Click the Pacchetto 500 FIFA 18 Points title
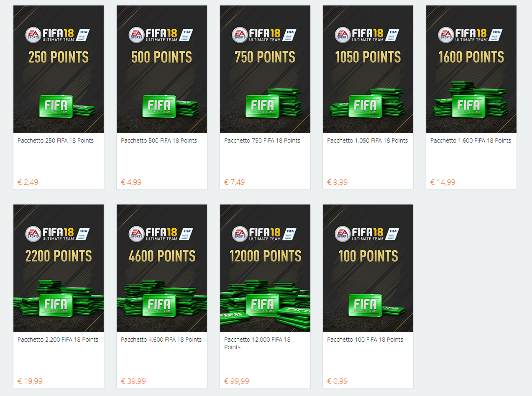This screenshot has height=396, width=532. click(x=159, y=141)
